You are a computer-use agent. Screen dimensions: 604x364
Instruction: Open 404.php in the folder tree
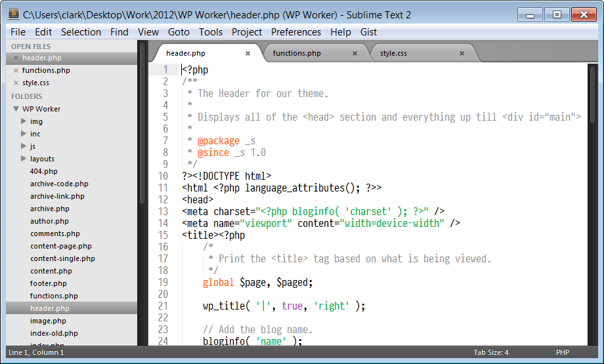pyautogui.click(x=44, y=171)
